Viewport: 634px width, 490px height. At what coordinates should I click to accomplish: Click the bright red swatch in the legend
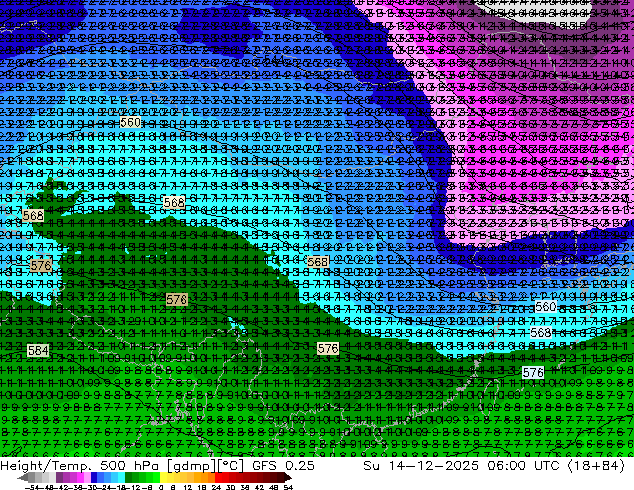pos(218,477)
